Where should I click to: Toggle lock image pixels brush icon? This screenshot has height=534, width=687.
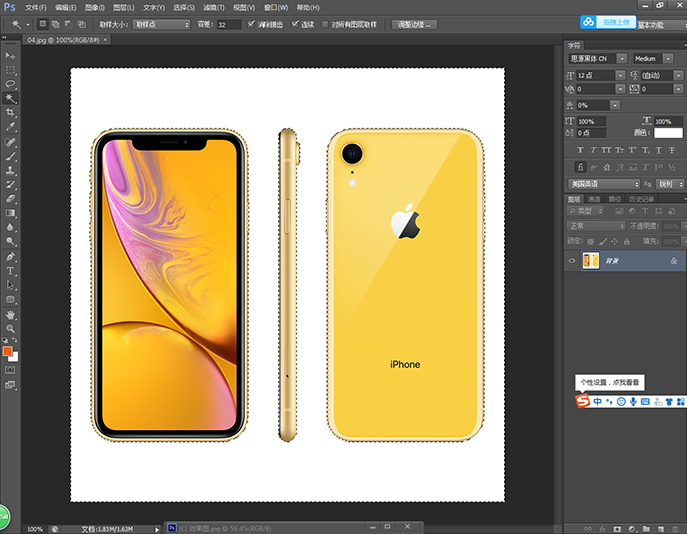pos(603,241)
